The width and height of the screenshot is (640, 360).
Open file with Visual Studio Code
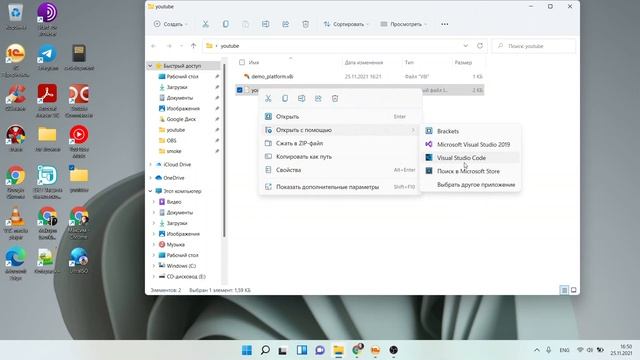click(x=470, y=158)
